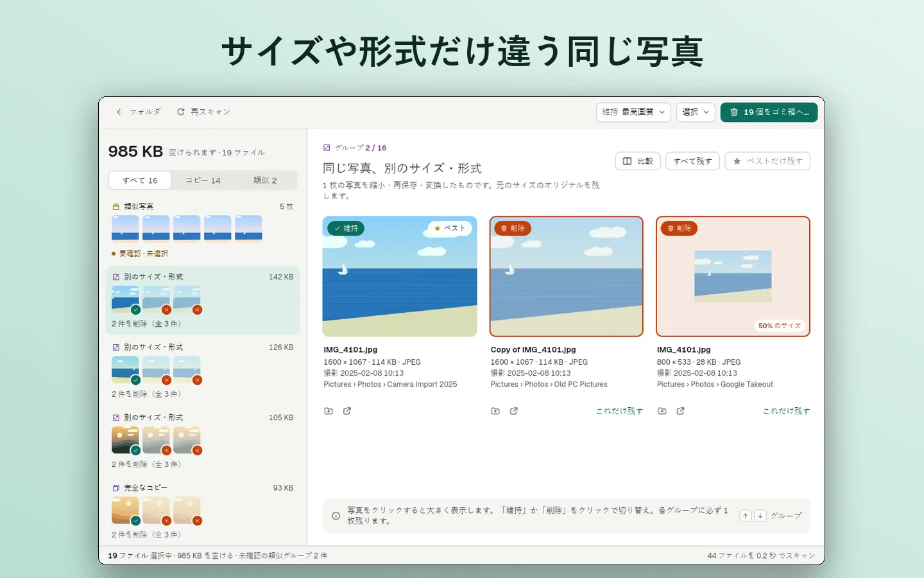Switch to the コピー 14 tab
This screenshot has width=924, height=578.
tap(203, 180)
